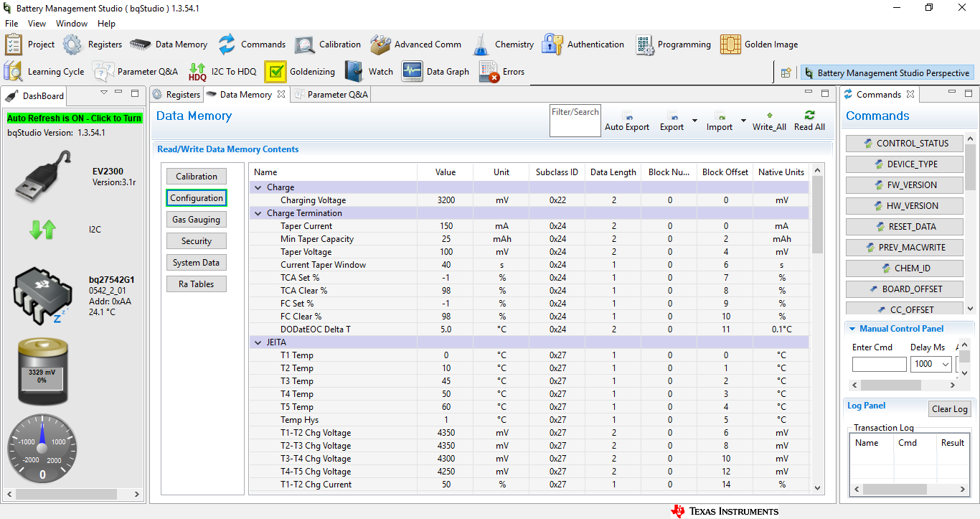This screenshot has width=980, height=519.
Task: Send the DEVICE_TYPE command
Action: click(x=905, y=164)
